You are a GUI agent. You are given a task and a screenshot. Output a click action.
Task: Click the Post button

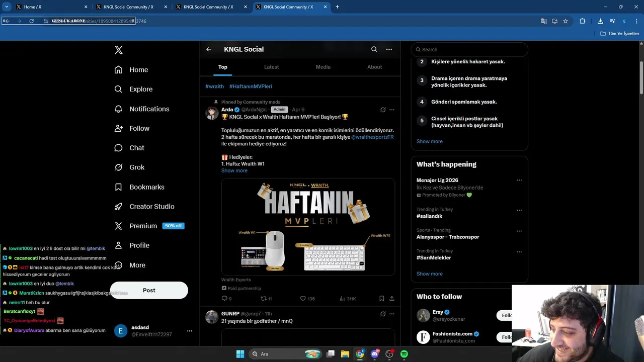click(x=149, y=290)
